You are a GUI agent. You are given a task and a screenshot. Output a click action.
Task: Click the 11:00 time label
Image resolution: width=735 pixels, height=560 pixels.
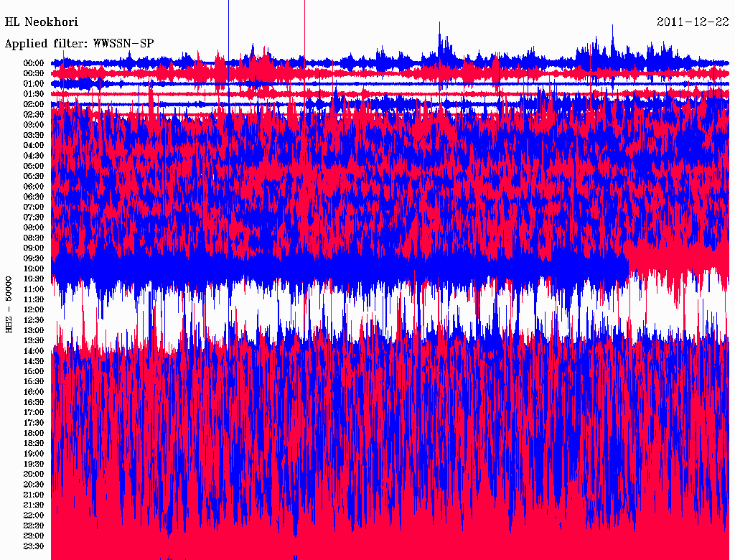[34, 289]
